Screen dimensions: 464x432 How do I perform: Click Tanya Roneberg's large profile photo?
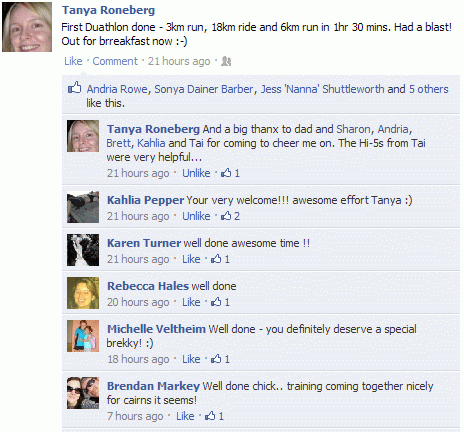tap(27, 27)
